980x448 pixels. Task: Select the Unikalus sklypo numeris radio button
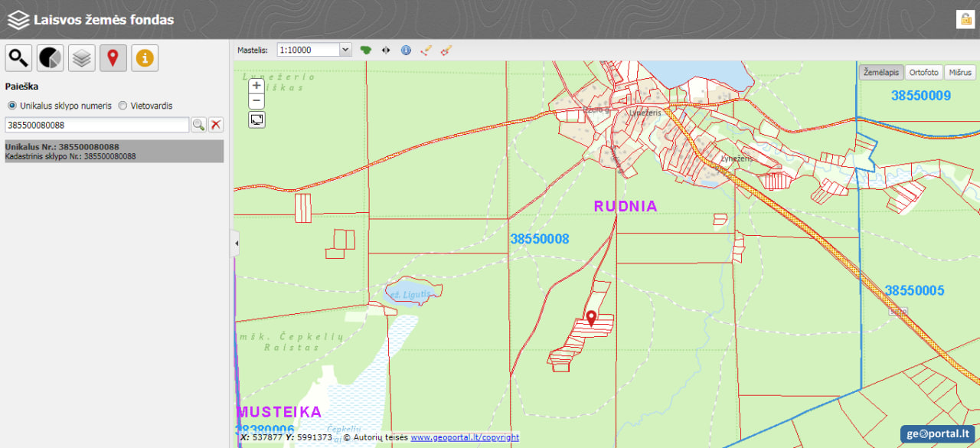pos(11,106)
